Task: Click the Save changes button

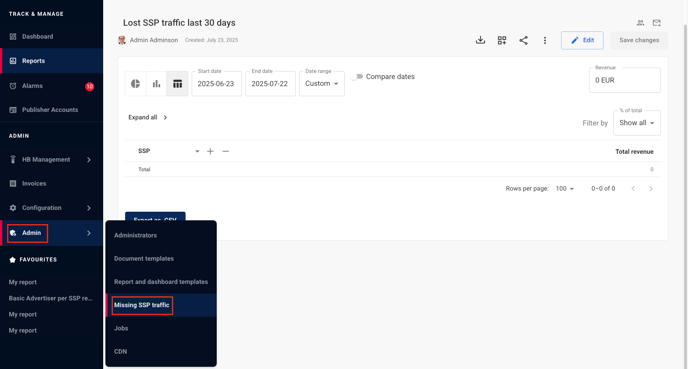Action: tap(639, 40)
